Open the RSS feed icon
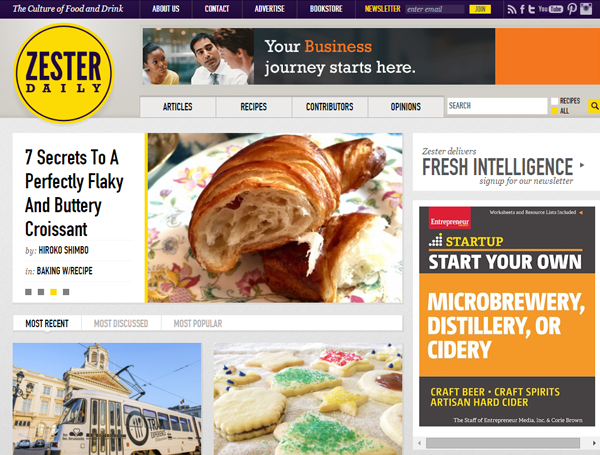Viewport: 600px width, 455px height. [x=512, y=9]
